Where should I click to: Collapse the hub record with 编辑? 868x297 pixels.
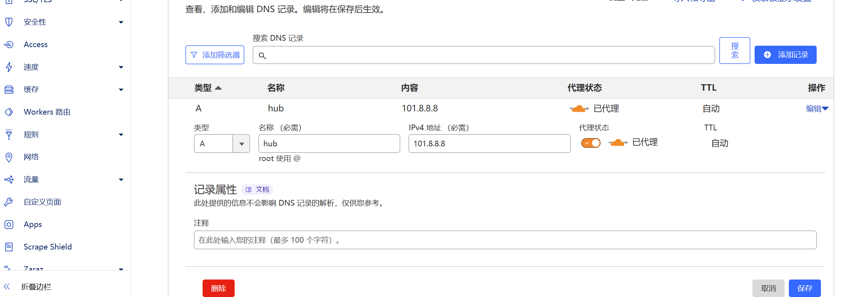click(x=817, y=109)
